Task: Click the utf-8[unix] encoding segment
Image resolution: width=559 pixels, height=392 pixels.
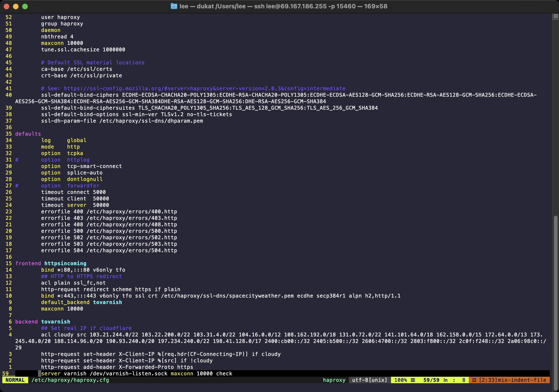Action: (370, 380)
